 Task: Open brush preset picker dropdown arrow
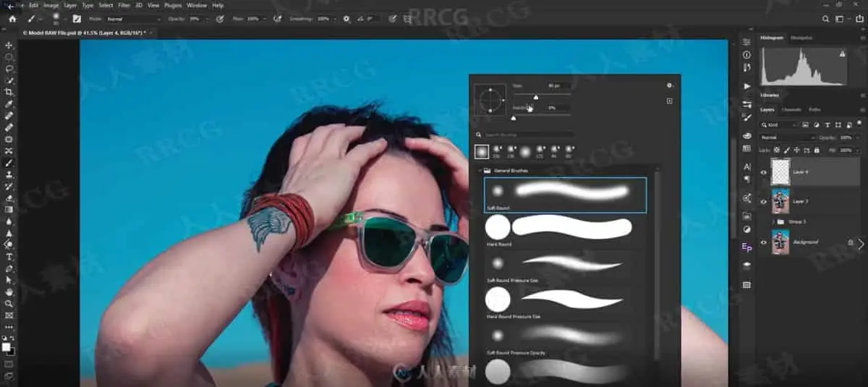64,19
